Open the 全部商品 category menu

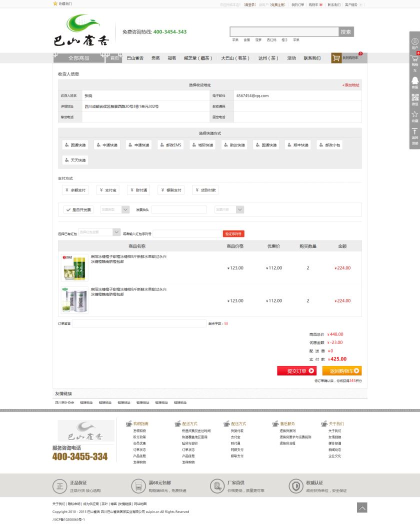[79, 58]
